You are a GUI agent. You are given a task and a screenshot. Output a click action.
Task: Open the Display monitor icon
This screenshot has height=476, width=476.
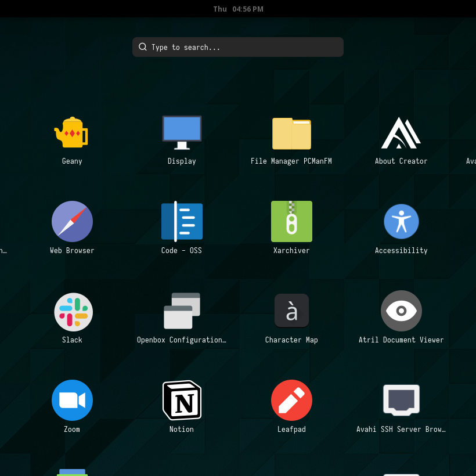[x=182, y=132]
